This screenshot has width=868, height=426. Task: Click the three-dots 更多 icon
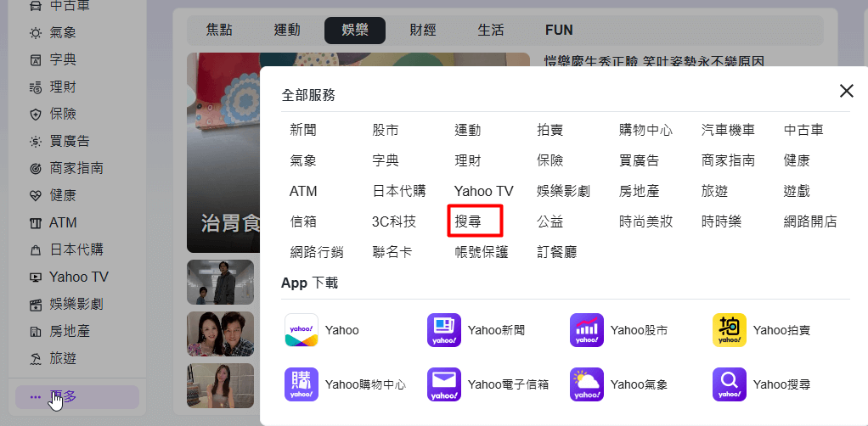36,396
